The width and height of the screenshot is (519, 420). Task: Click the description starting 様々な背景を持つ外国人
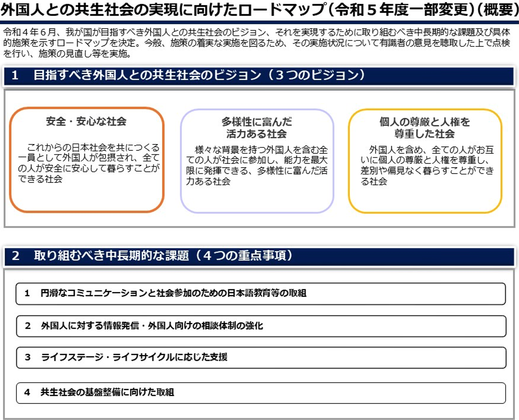click(x=257, y=166)
